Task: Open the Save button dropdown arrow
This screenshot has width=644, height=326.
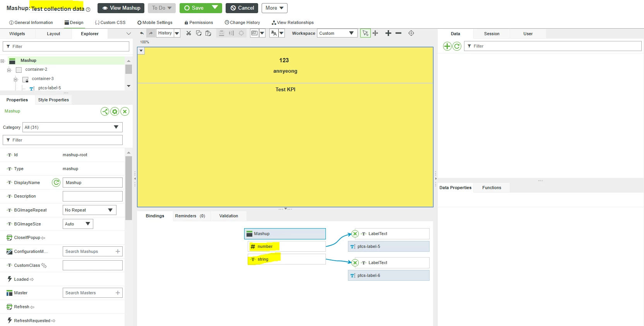Action: point(215,7)
